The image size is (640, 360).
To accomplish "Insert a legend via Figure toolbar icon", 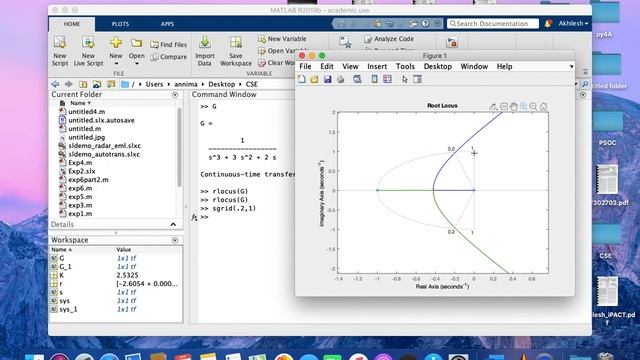I will (387, 79).
